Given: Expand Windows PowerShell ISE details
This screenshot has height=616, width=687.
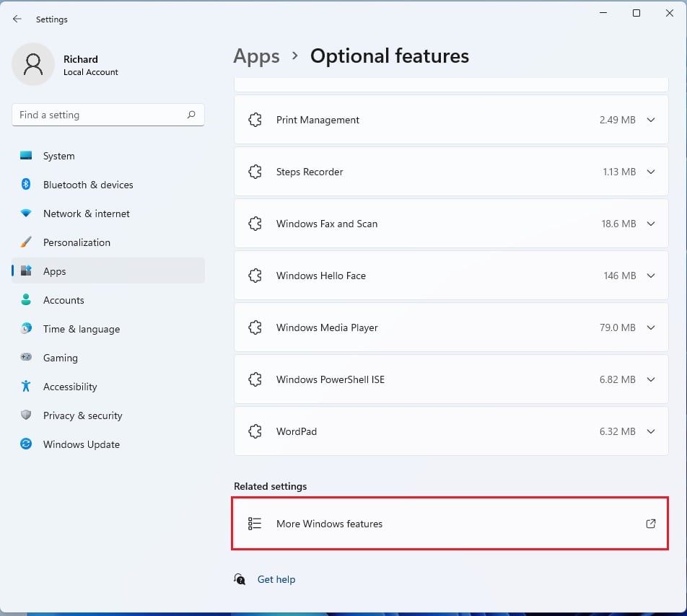Looking at the screenshot, I should 651,379.
